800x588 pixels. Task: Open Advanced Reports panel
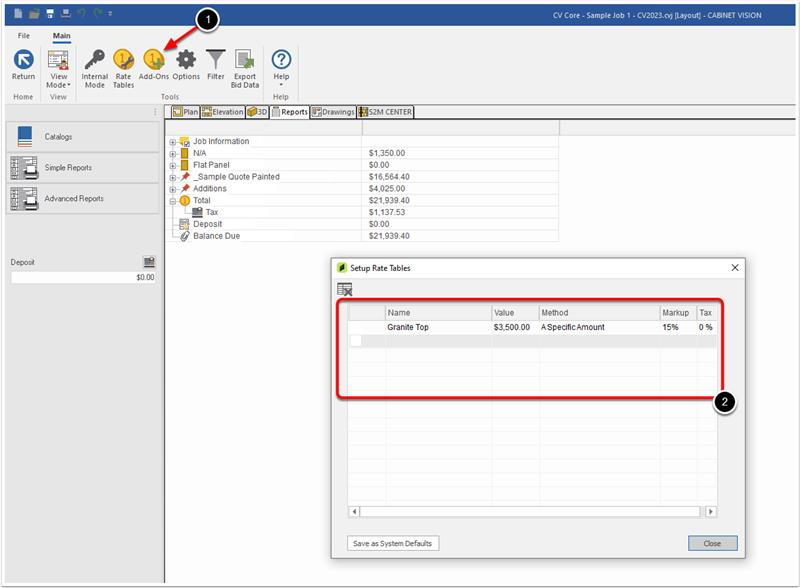tap(83, 199)
